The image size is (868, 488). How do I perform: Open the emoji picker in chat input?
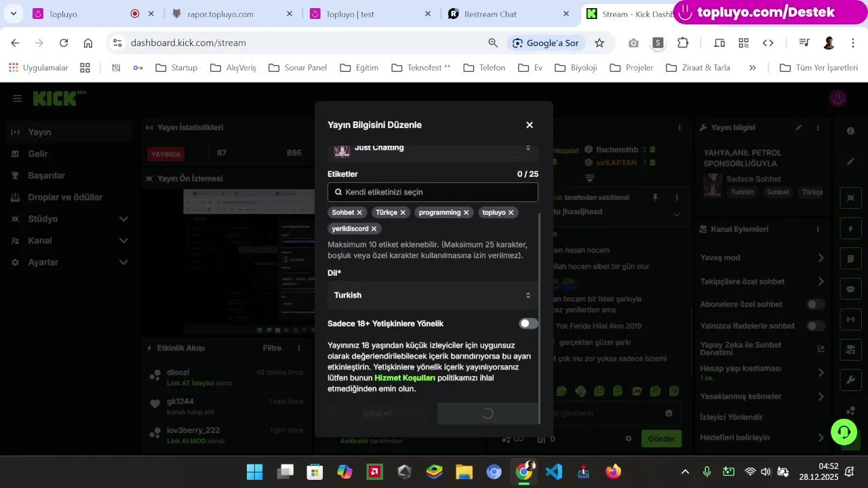click(669, 413)
